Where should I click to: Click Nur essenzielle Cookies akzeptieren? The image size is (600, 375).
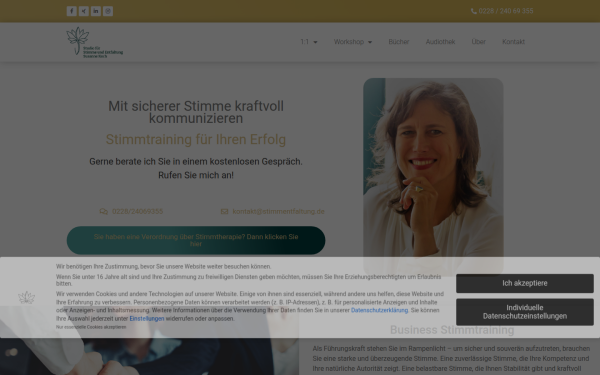[x=91, y=327]
